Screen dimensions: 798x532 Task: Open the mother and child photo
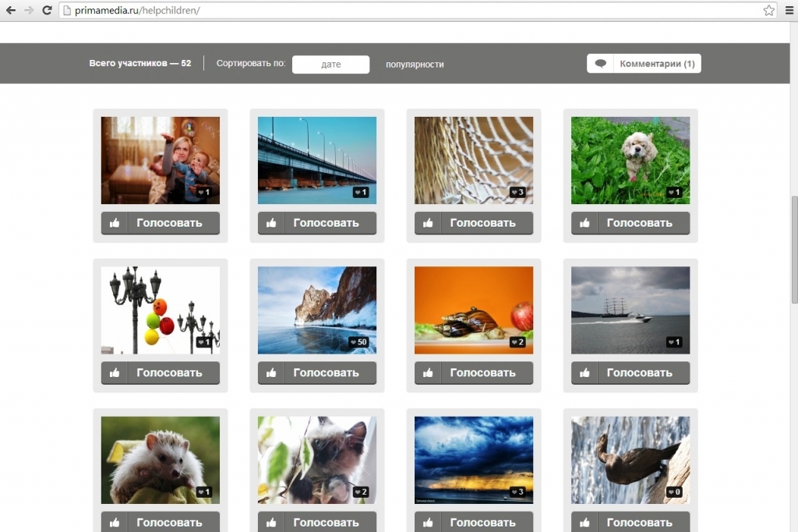point(161,160)
